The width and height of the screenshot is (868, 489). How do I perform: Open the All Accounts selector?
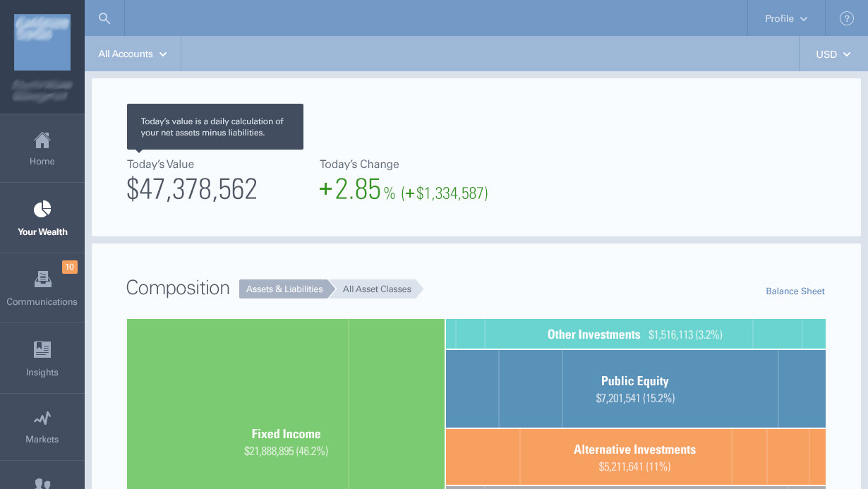pos(133,54)
